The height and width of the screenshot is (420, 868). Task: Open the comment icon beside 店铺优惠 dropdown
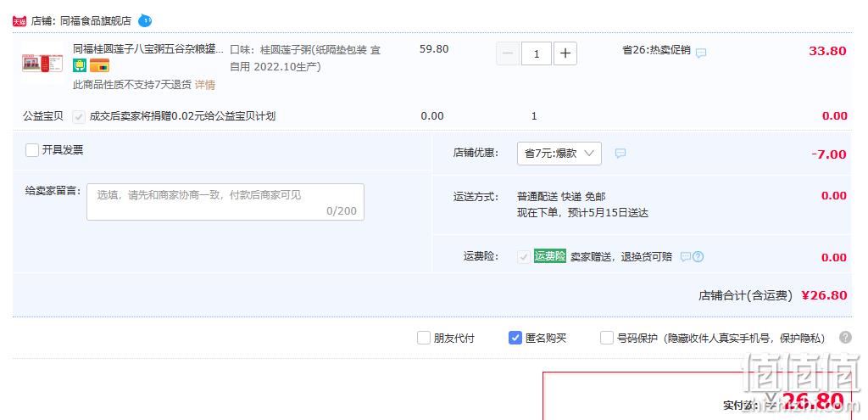tap(620, 153)
